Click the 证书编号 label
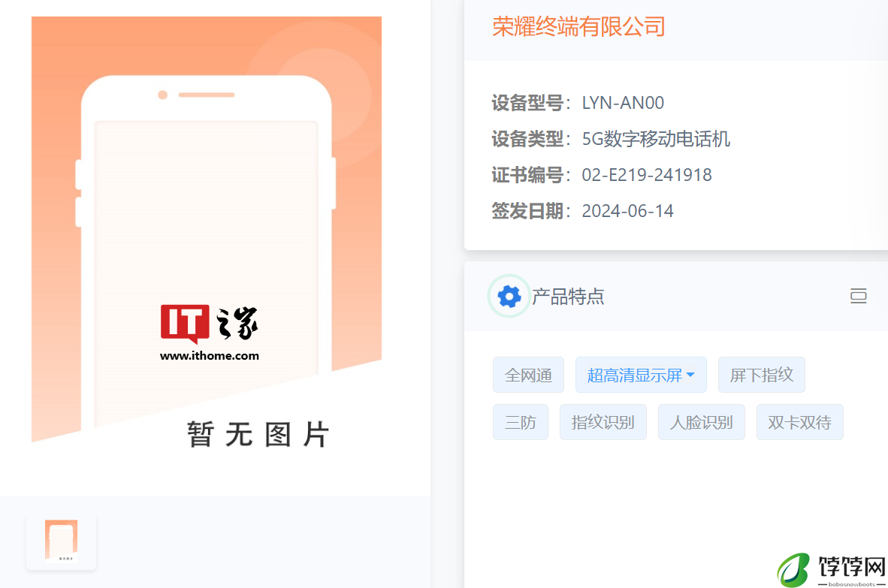The width and height of the screenshot is (888, 588). (x=527, y=175)
